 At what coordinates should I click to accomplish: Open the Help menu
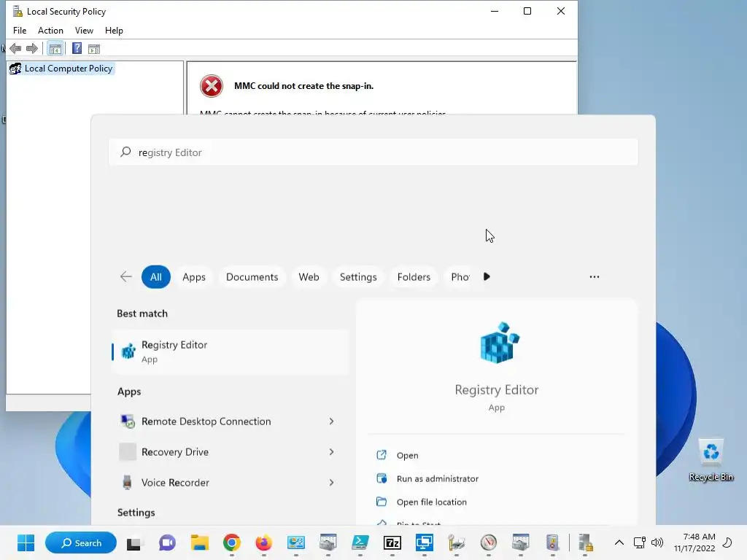pos(114,31)
